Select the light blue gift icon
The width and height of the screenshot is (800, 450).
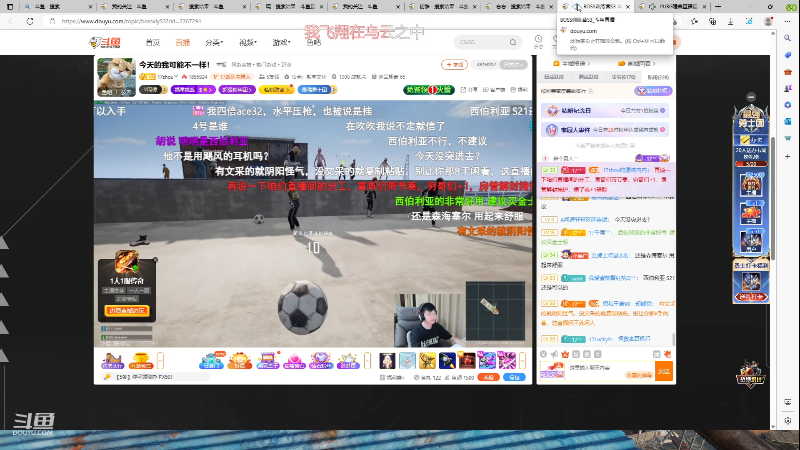pyautogui.click(x=407, y=361)
